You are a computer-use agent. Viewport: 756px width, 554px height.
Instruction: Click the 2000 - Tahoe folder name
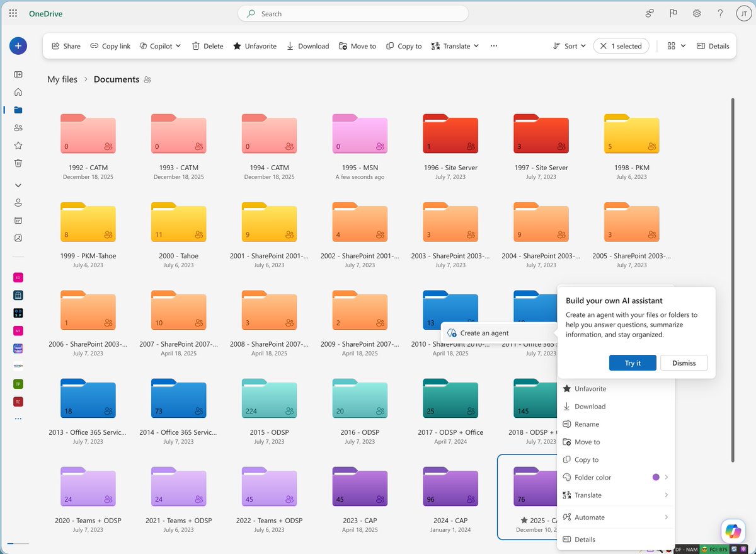[x=179, y=256]
